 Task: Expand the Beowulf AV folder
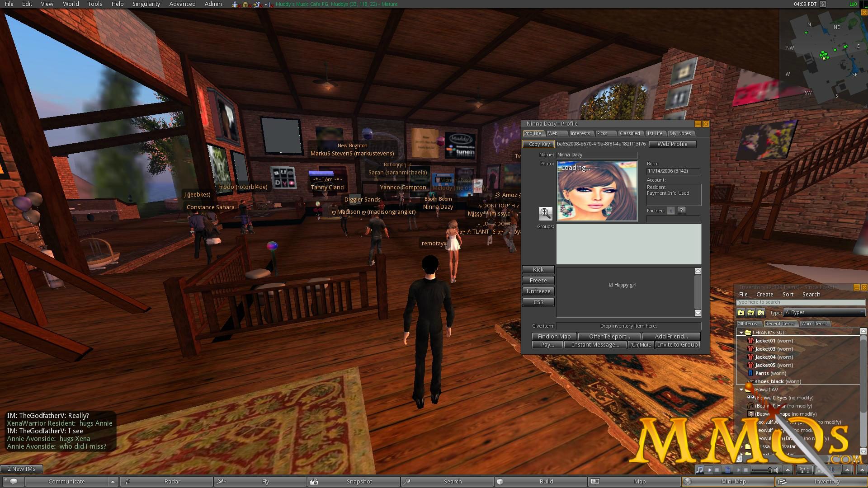point(741,389)
